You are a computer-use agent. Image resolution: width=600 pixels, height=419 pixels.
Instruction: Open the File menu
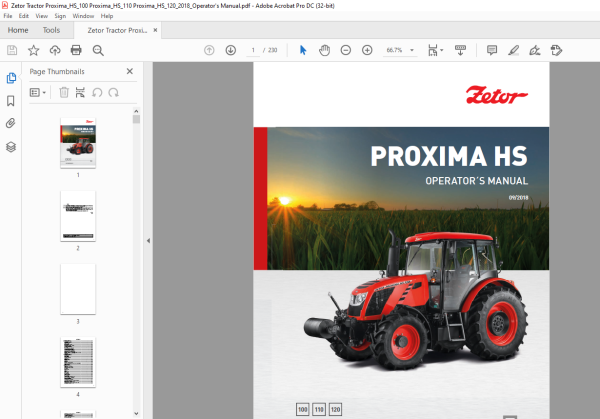pos(8,16)
